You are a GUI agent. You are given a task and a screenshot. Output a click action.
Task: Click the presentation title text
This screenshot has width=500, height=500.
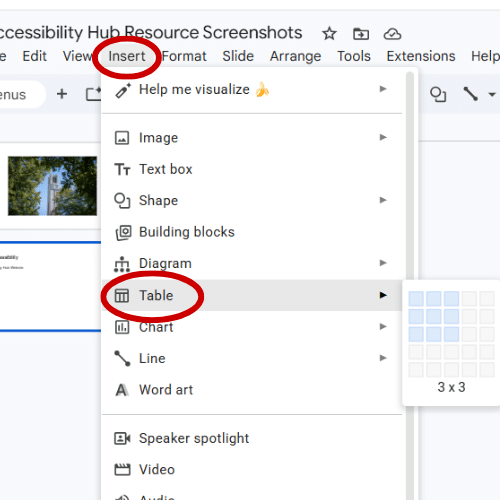[x=151, y=33]
